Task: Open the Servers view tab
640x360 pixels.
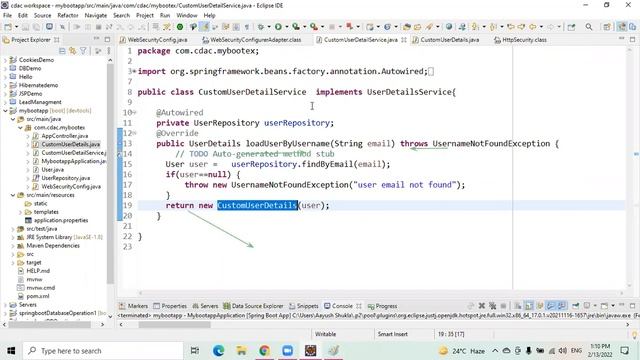Action: pyautogui.click(x=205, y=306)
